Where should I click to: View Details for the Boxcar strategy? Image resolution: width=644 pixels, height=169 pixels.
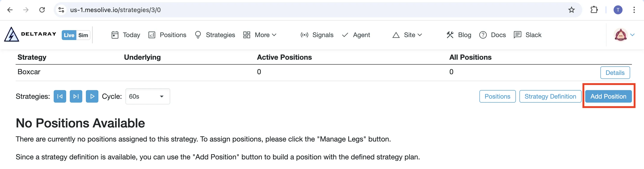tap(615, 72)
